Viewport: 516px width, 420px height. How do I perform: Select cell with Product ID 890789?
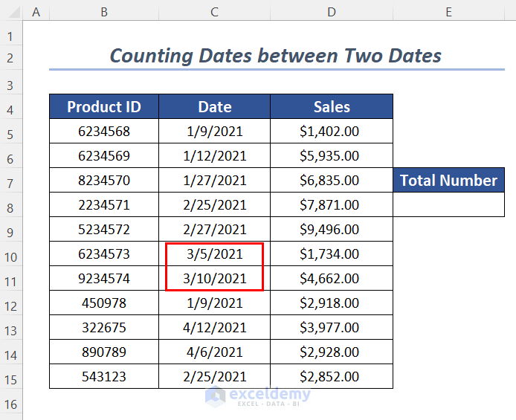click(104, 352)
